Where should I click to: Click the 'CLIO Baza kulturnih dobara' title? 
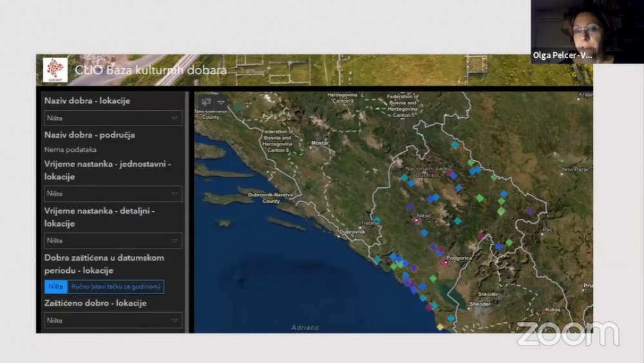click(x=150, y=70)
